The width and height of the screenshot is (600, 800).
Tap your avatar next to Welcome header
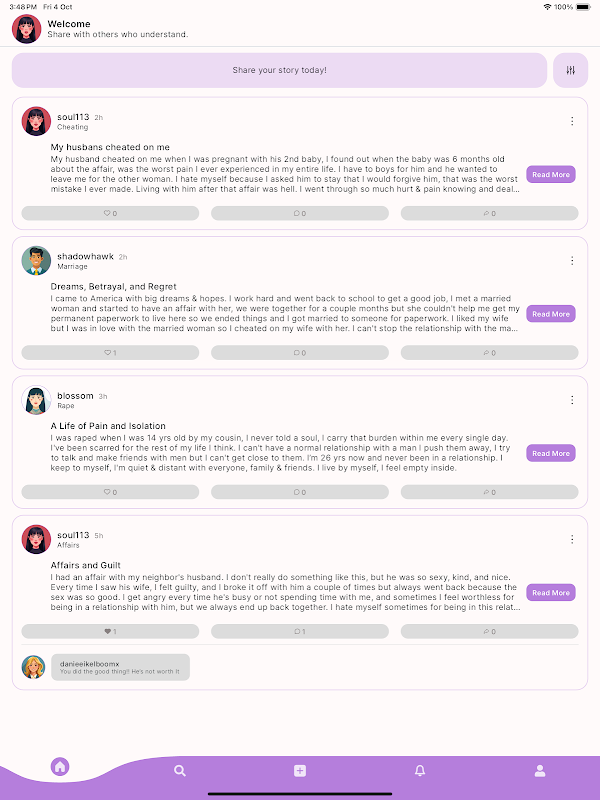coord(27,29)
